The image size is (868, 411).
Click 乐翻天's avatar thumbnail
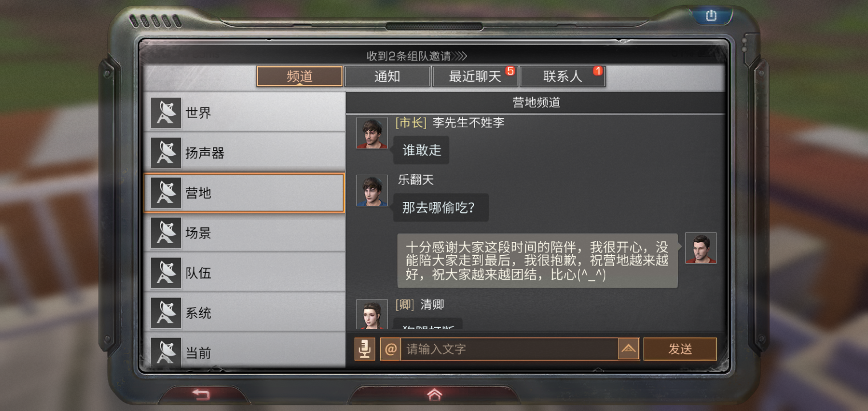372,191
